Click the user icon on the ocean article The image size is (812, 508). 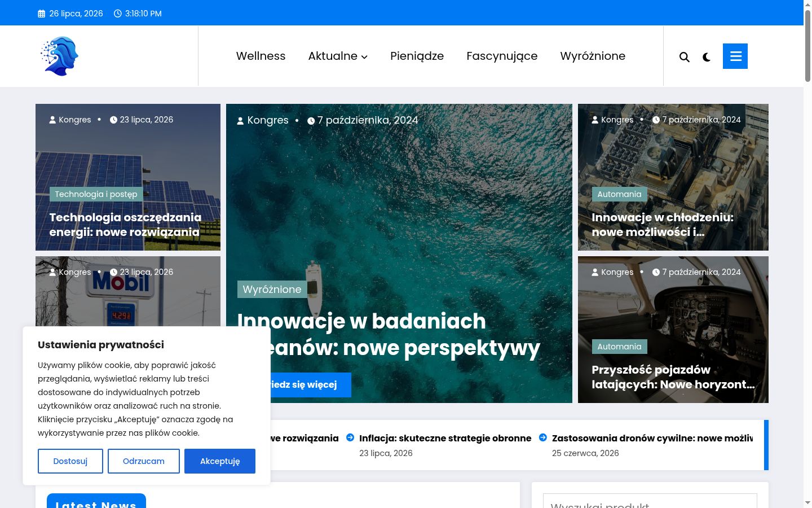(240, 121)
